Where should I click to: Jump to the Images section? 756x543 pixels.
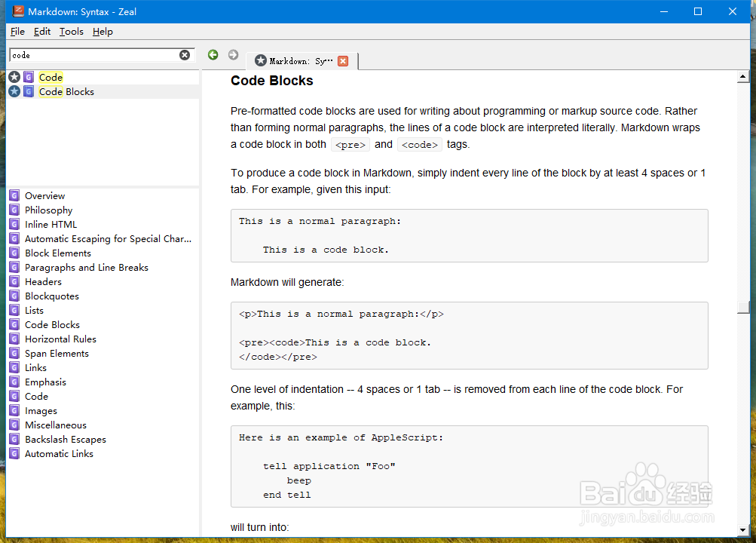click(41, 411)
